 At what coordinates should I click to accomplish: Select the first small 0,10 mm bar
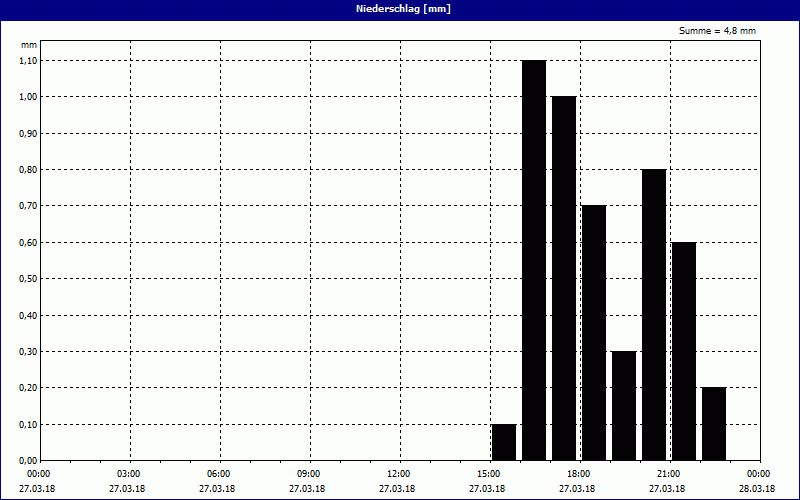pyautogui.click(x=504, y=442)
